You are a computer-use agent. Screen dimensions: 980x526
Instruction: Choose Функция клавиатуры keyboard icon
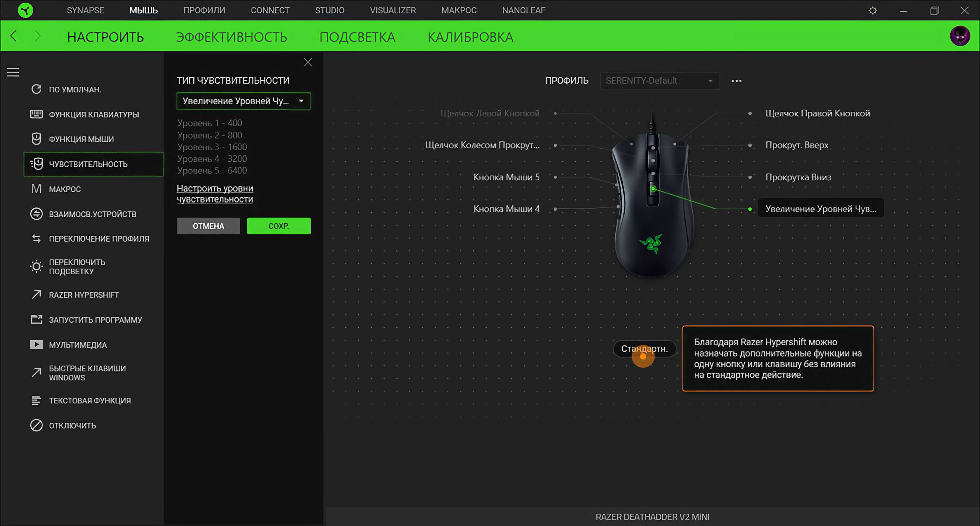tap(36, 114)
